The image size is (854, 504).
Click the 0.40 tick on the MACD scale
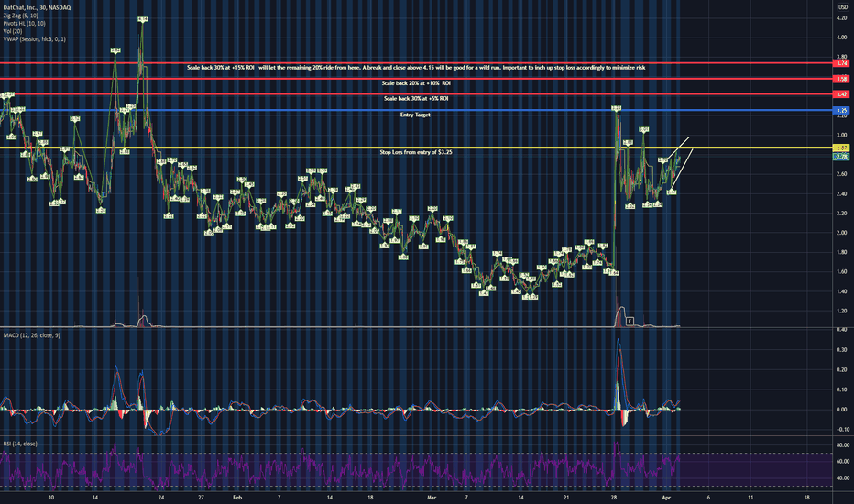click(x=841, y=330)
